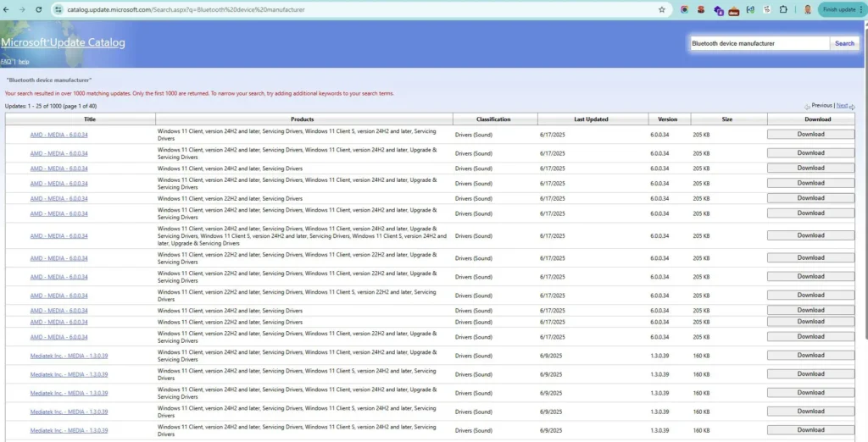Click the Previous results page link
868x442 pixels.
(x=821, y=105)
